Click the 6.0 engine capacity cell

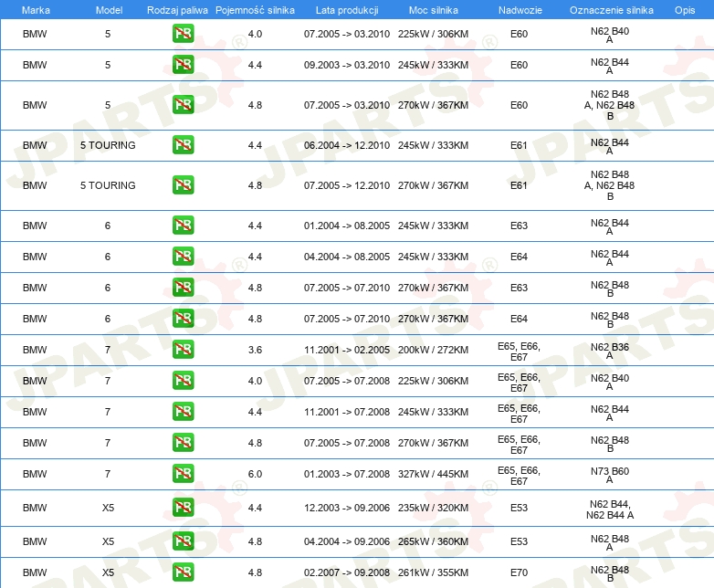[x=255, y=473]
